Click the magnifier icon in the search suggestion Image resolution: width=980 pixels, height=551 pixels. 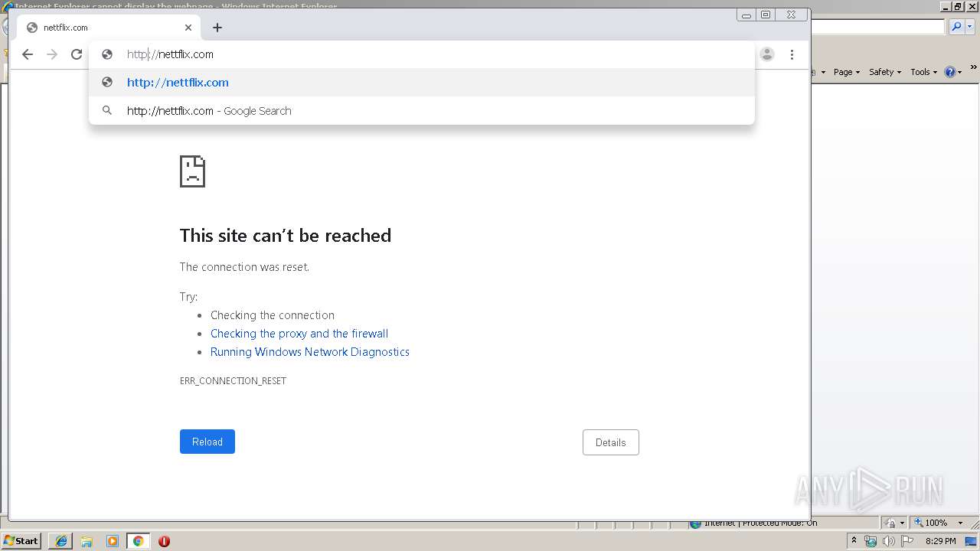108,111
